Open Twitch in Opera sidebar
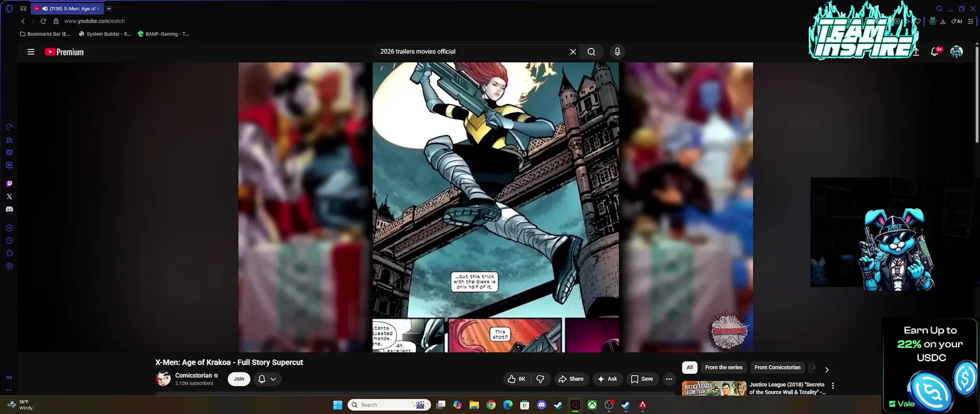The width and height of the screenshot is (980, 414). coord(9,184)
